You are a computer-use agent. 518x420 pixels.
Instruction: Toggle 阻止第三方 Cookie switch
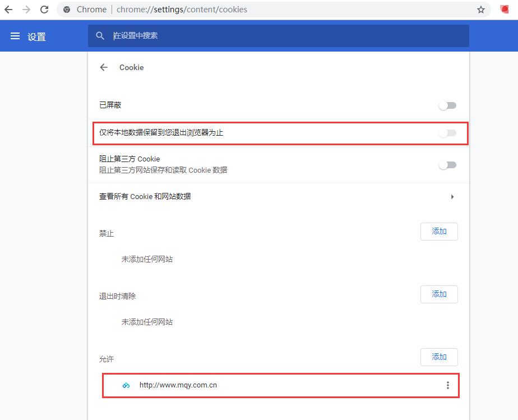click(447, 165)
